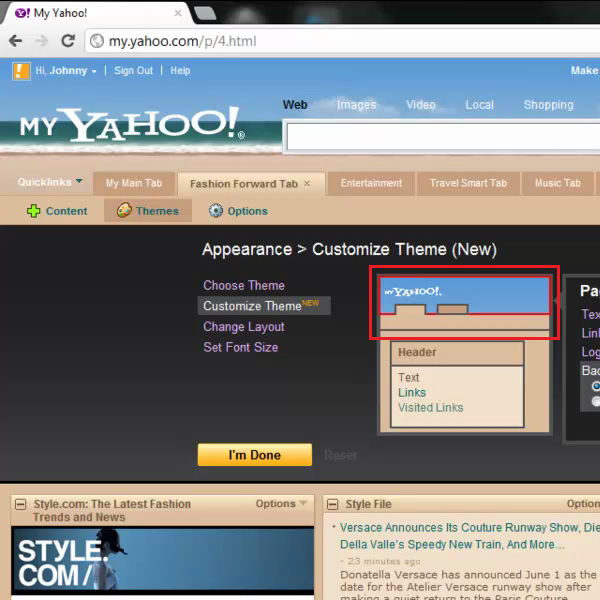Click the first tab in theme preview

[410, 309]
